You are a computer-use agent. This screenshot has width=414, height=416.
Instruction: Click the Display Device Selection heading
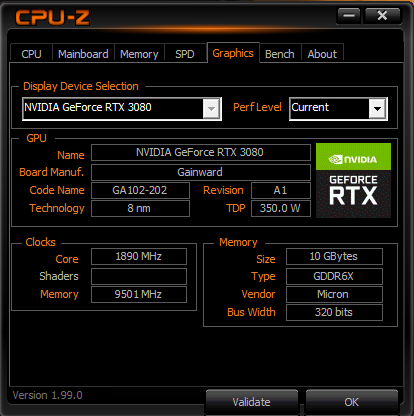(x=81, y=86)
